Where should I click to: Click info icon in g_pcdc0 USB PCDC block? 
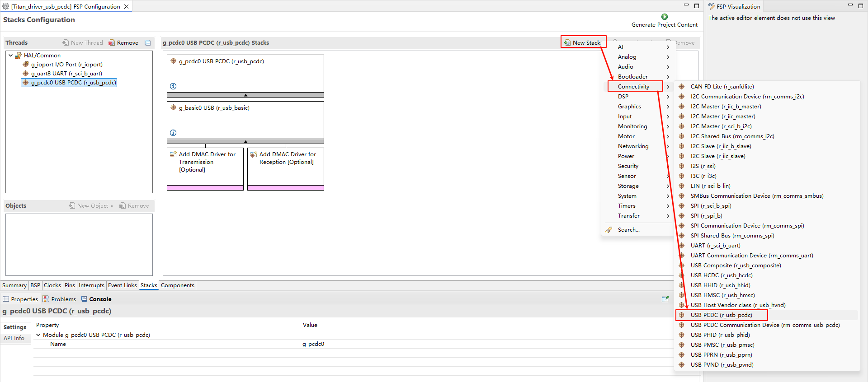173,86
